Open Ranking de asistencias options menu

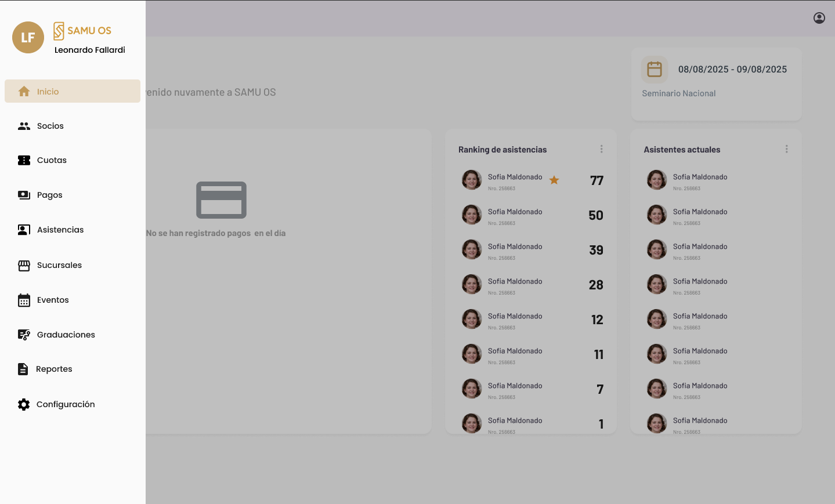(x=601, y=149)
